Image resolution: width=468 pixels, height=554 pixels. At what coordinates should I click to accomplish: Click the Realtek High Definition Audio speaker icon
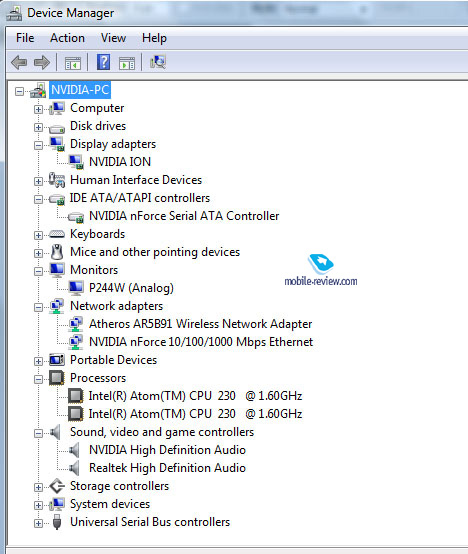pyautogui.click(x=74, y=468)
